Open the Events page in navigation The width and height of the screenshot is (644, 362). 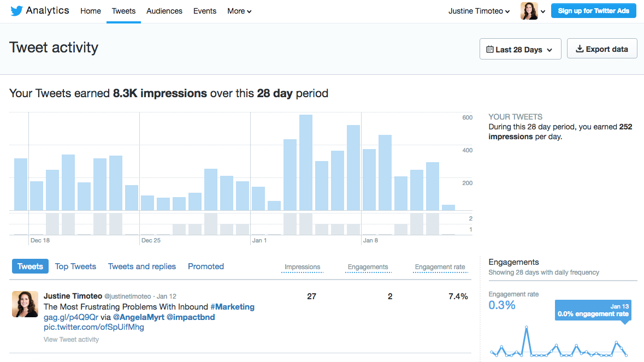coord(205,11)
